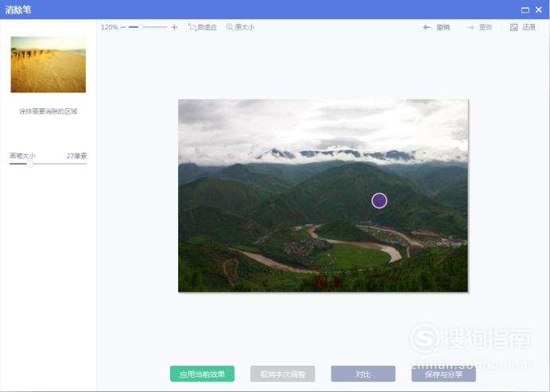Screen dimensions: 550x392
Task: Click the sandy desert sample thumbnail
Action: coord(48,64)
